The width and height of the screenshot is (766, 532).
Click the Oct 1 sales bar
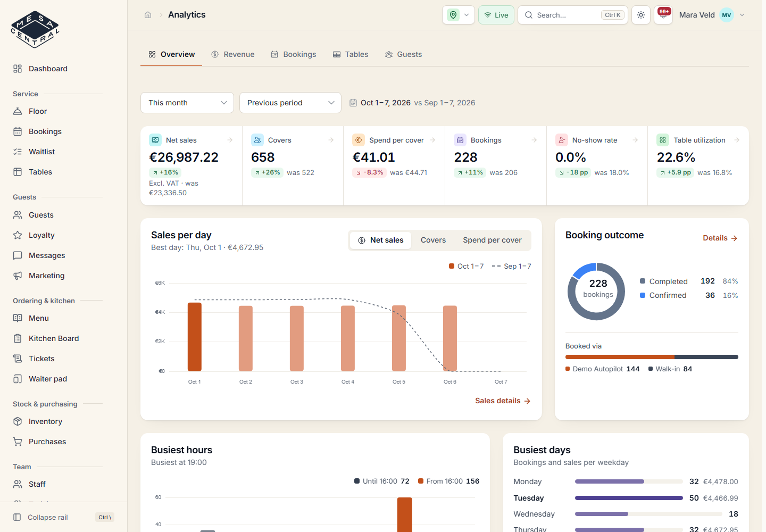195,337
